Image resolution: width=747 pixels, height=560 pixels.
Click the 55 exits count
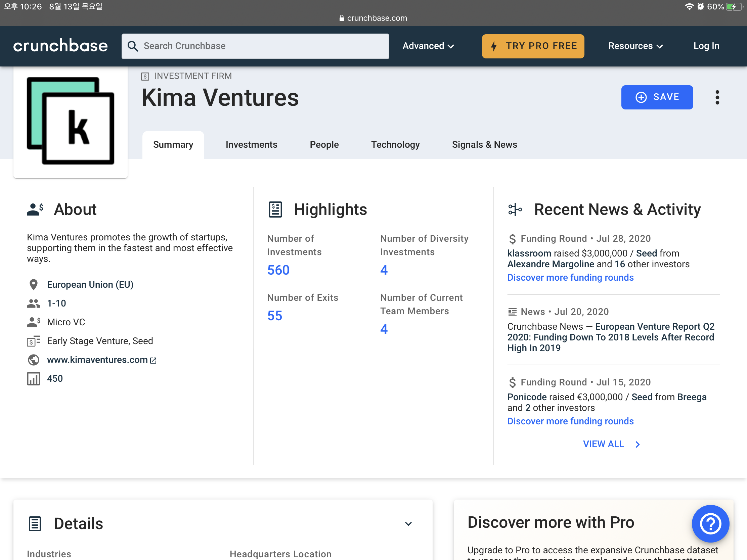274,316
